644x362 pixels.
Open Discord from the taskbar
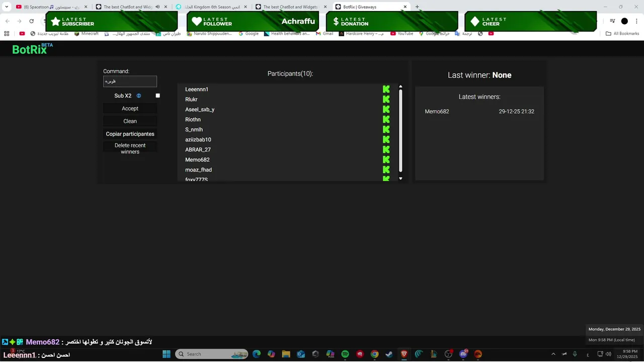pos(463,354)
